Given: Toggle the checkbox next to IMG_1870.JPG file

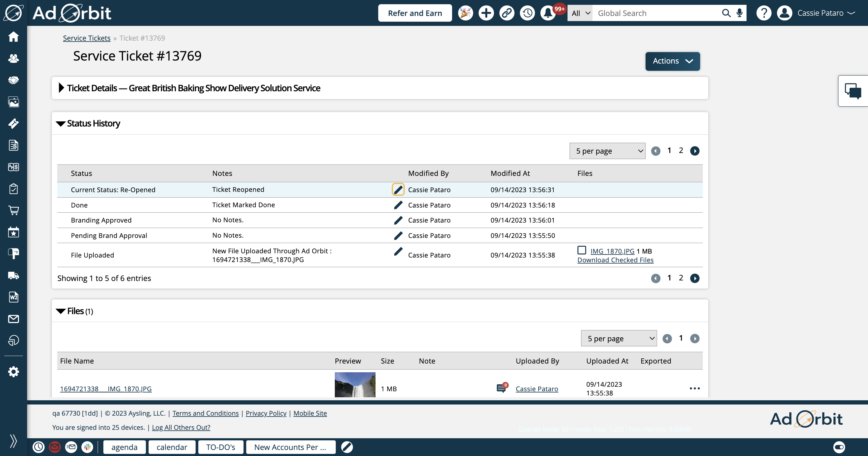Looking at the screenshot, I should (582, 250).
